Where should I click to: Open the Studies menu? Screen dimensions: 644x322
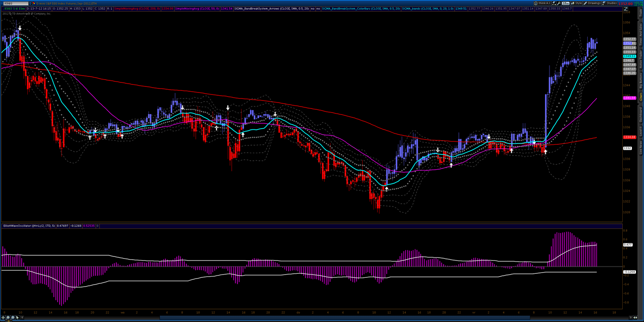[610, 3]
